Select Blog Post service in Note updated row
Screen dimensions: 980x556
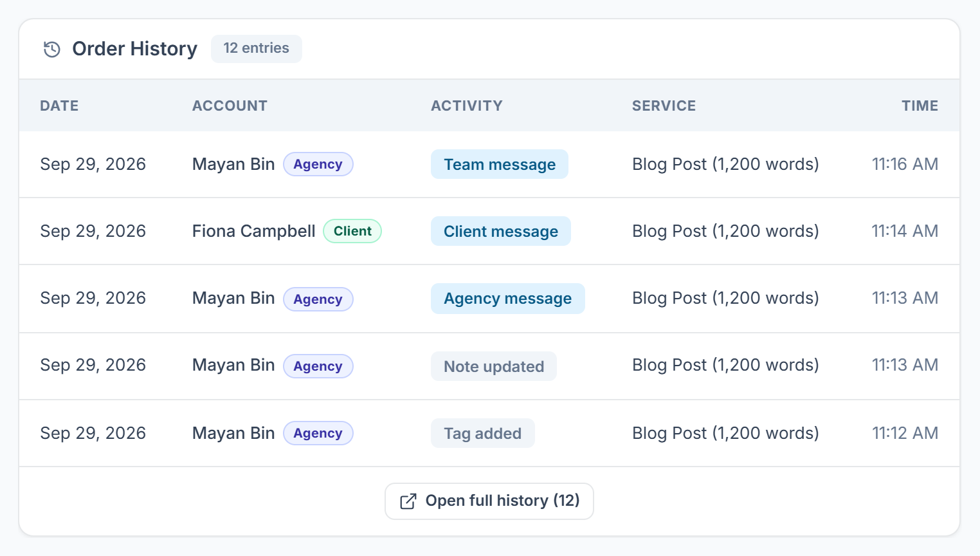coord(725,366)
